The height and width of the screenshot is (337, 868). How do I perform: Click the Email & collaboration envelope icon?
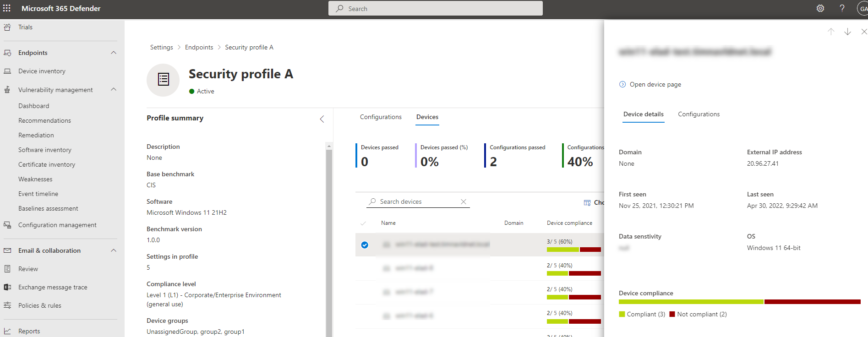click(7, 250)
